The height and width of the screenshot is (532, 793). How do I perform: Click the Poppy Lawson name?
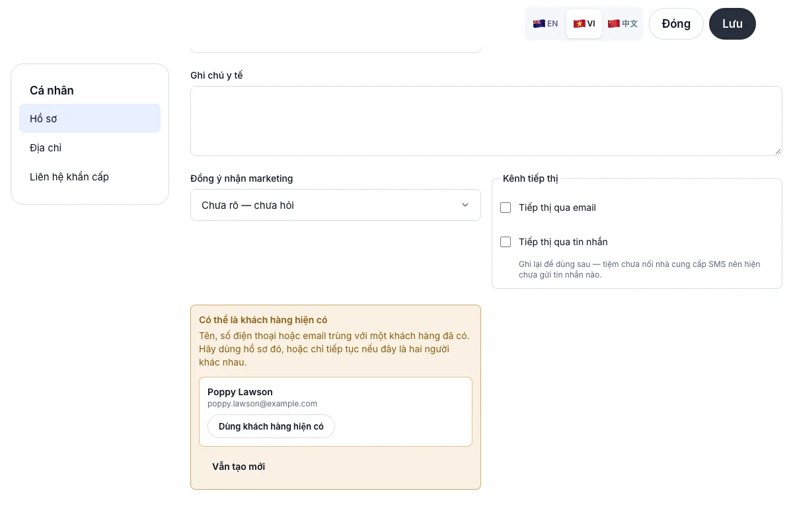pyautogui.click(x=240, y=392)
